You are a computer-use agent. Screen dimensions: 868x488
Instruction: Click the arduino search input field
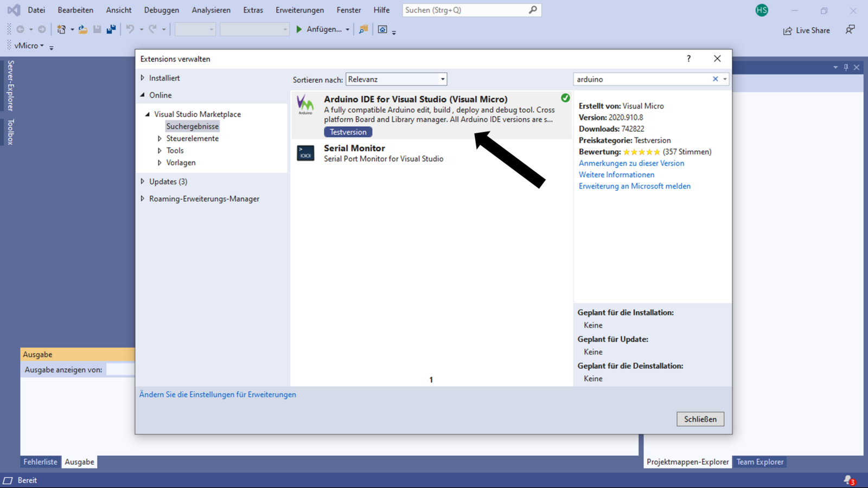coord(642,79)
